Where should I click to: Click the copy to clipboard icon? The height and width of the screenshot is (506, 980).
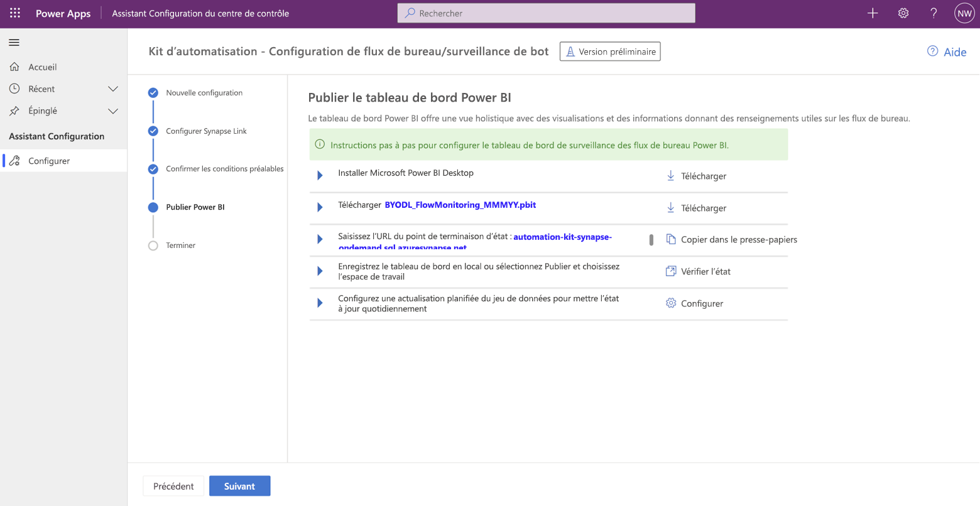click(x=671, y=239)
